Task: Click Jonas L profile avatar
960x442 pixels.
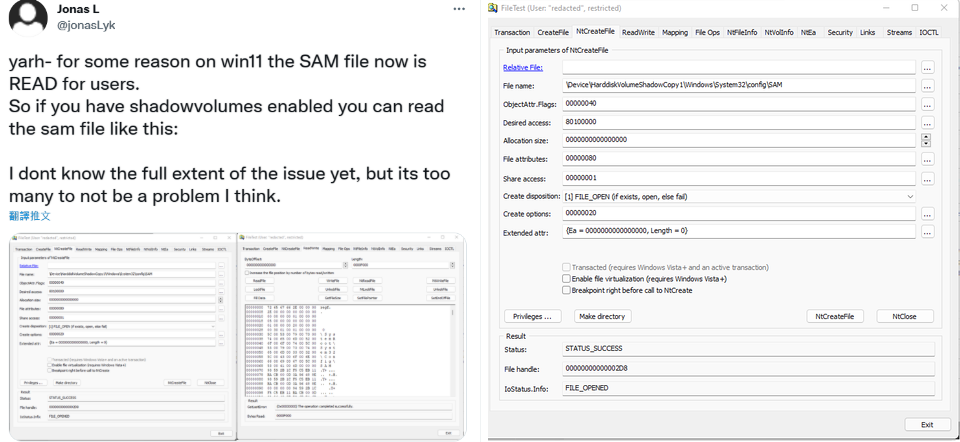Action: tap(26, 20)
